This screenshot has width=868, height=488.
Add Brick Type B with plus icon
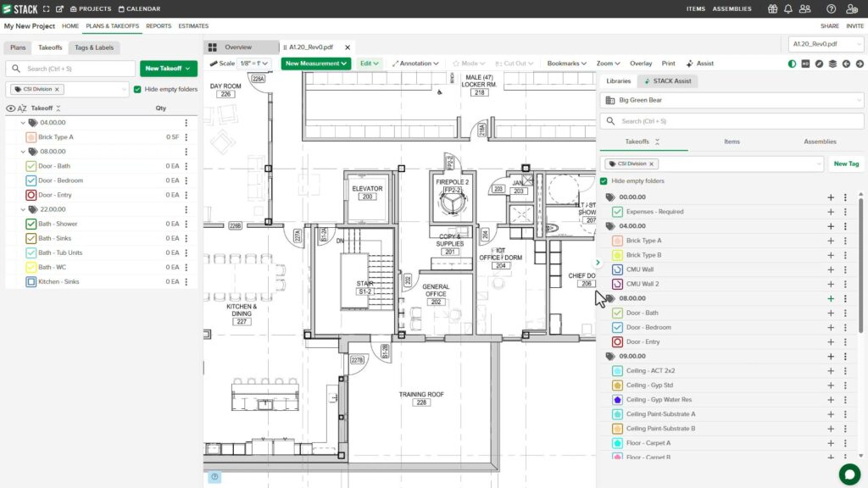831,255
